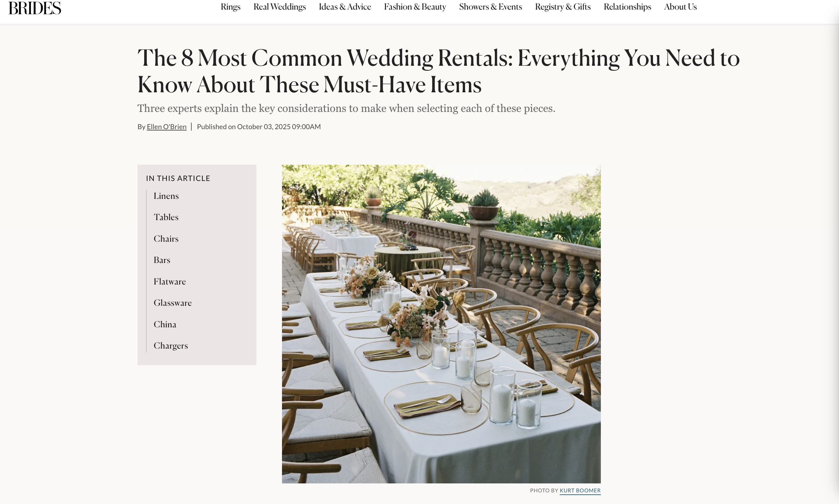Open the Chairs article section
The width and height of the screenshot is (839, 504).
[x=166, y=239]
